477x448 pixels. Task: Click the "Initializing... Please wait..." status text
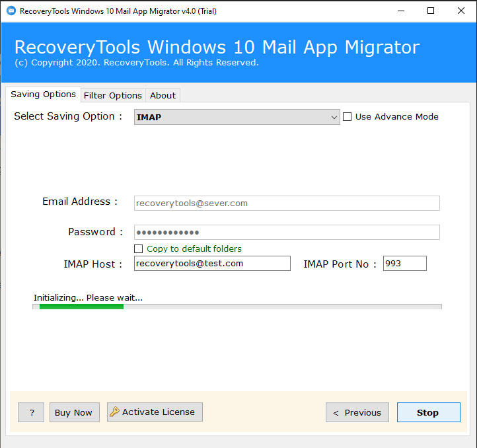tap(88, 297)
